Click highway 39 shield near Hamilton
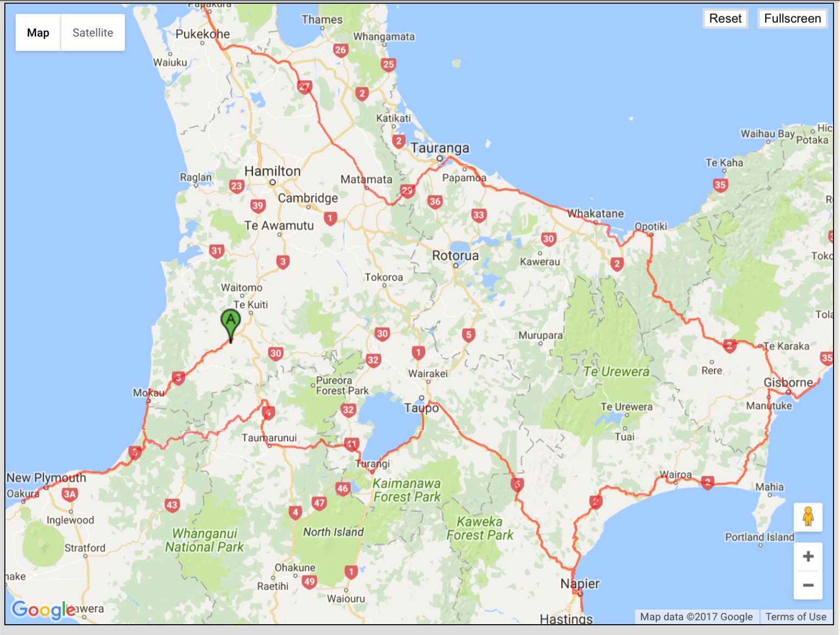 (x=257, y=206)
